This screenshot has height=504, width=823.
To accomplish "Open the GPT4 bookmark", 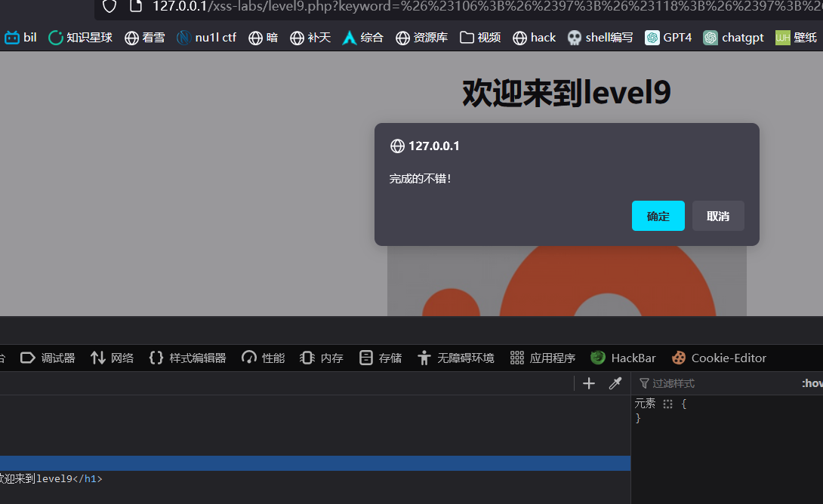I will 668,37.
